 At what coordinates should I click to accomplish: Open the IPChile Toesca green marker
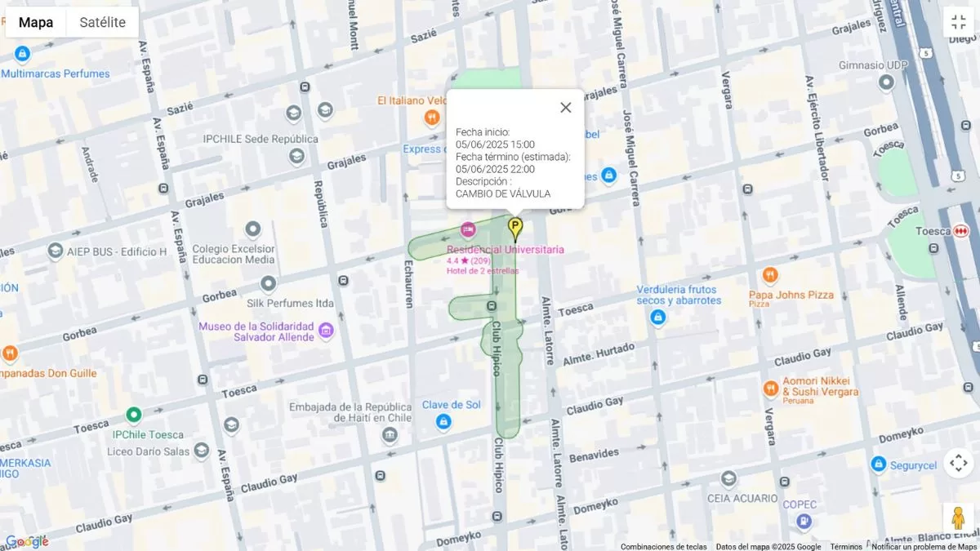(x=134, y=415)
